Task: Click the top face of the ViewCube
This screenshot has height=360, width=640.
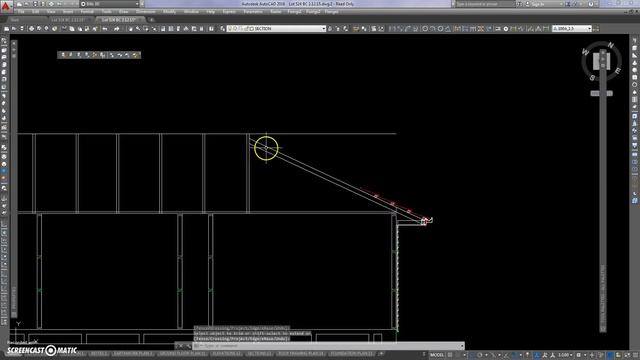Action: click(x=602, y=61)
